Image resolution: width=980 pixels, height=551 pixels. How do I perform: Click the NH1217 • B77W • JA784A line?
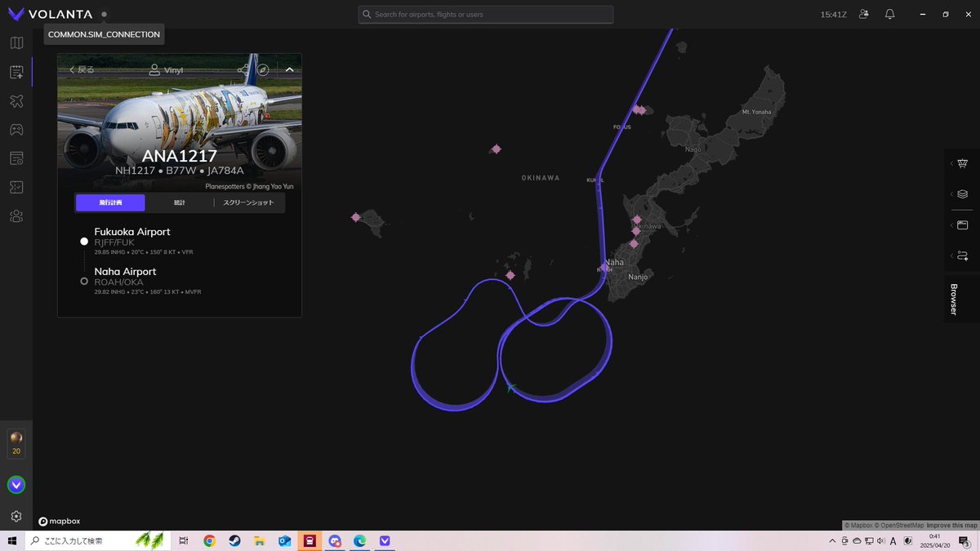180,171
